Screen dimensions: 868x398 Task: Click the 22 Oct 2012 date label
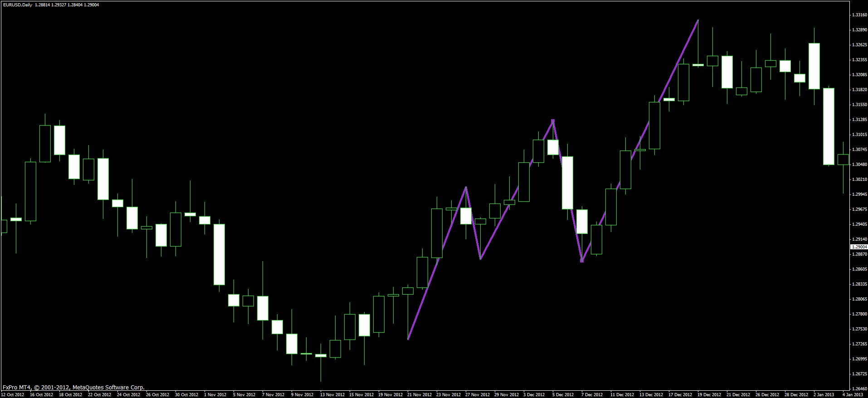(x=100, y=395)
